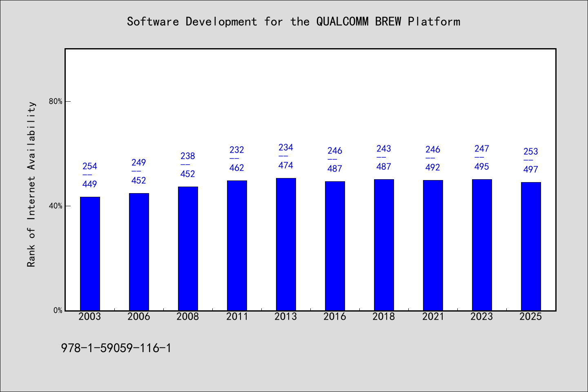588x392 pixels.
Task: Click the value 487 above the 2018 bar
Action: coord(384,167)
